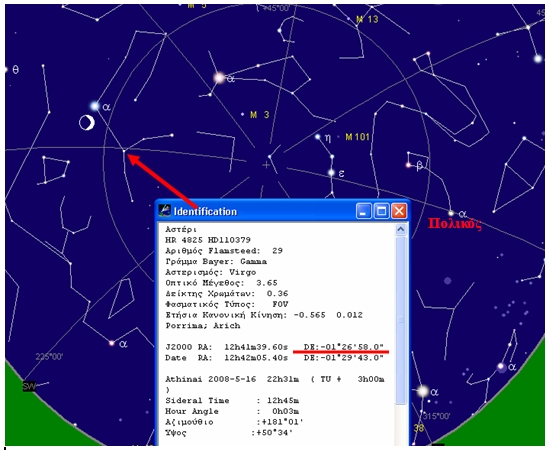This screenshot has height=450, width=550.
Task: Select the eta star near M101
Action: tap(318, 137)
